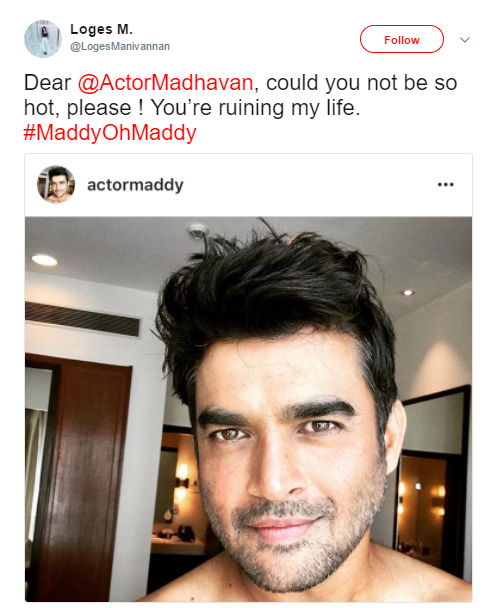This screenshot has width=489, height=608.
Task: Click the text 'could you not be so'
Action: pyautogui.click(x=361, y=83)
